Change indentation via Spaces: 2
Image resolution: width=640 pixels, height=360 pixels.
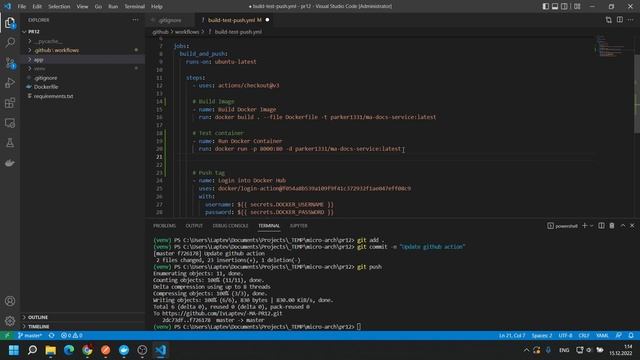[x=542, y=336]
